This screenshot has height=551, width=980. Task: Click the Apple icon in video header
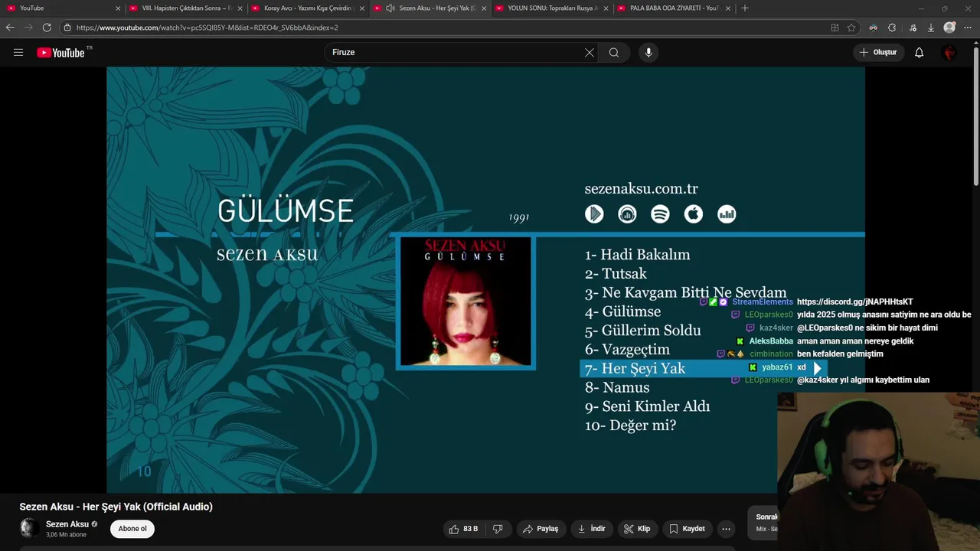pos(694,214)
